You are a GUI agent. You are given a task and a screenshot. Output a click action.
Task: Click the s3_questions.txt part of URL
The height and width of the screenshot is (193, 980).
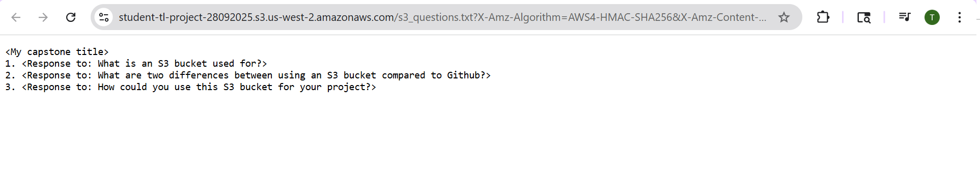click(437, 17)
